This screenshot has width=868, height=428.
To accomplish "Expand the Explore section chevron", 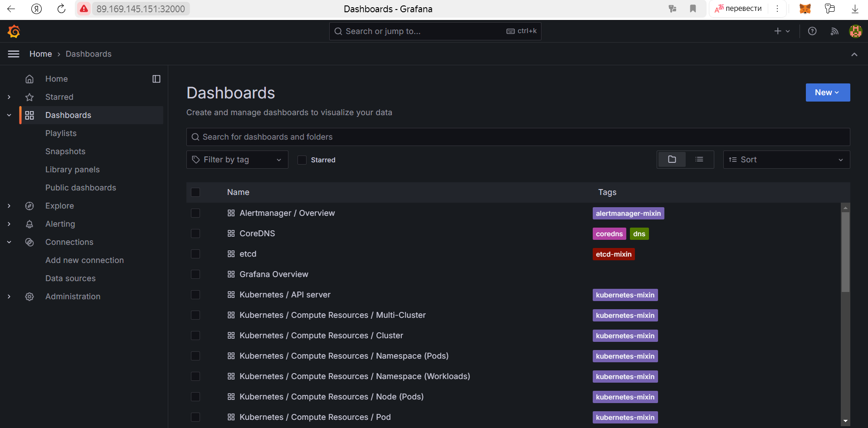I will pos(9,206).
